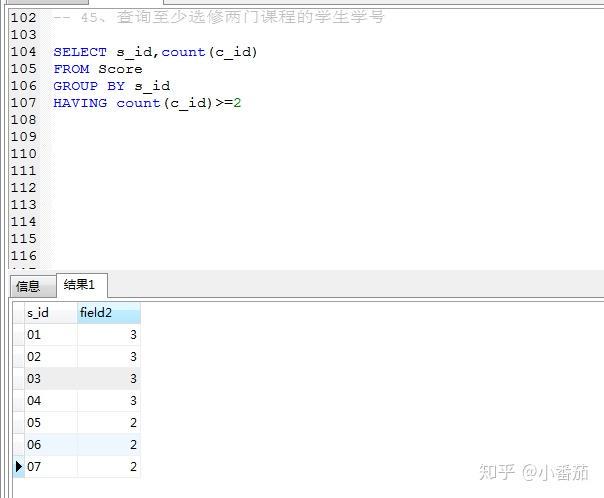Click the current-row arrow marker beside 07

tap(19, 466)
